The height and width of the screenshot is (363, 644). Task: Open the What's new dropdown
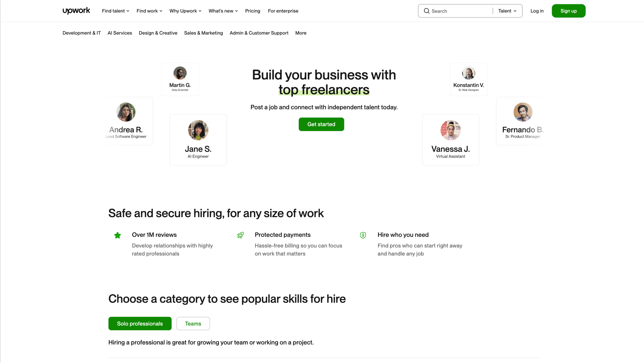223,11
